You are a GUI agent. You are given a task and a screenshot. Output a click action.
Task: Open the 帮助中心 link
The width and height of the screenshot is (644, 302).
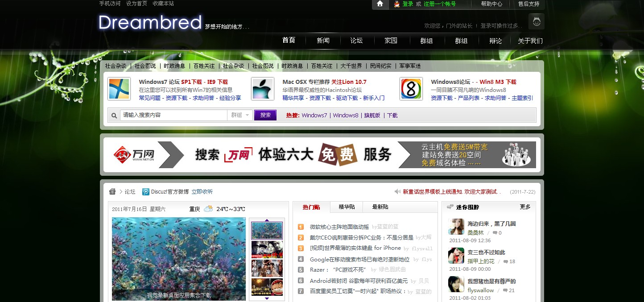[491, 4]
